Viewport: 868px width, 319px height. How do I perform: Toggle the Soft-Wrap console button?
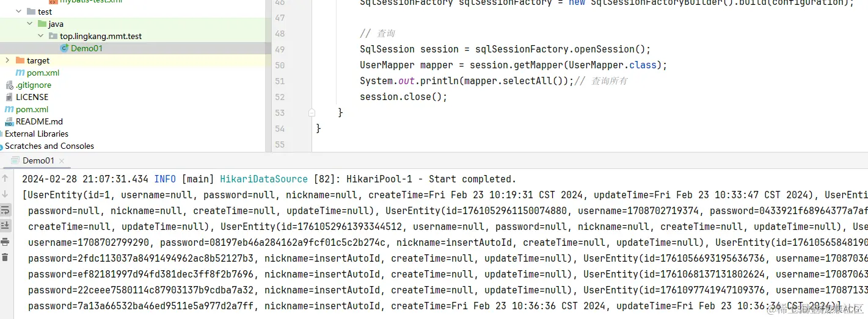pyautogui.click(x=5, y=210)
